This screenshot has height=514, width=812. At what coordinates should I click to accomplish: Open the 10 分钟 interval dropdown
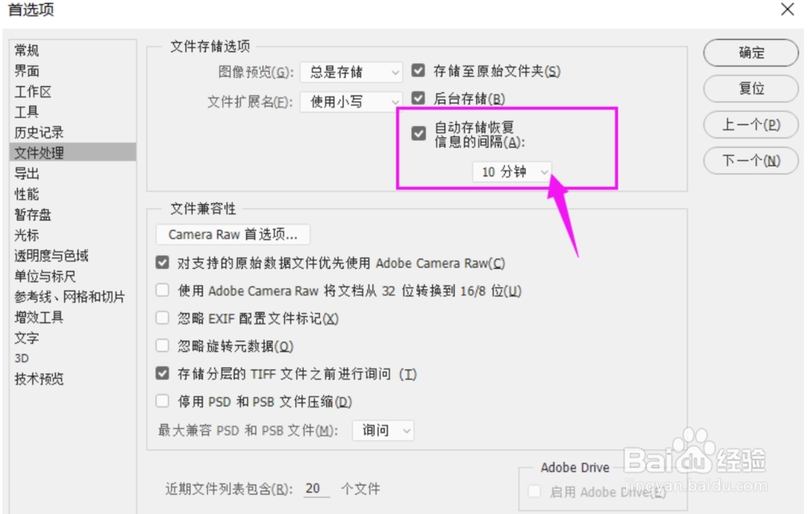click(512, 172)
